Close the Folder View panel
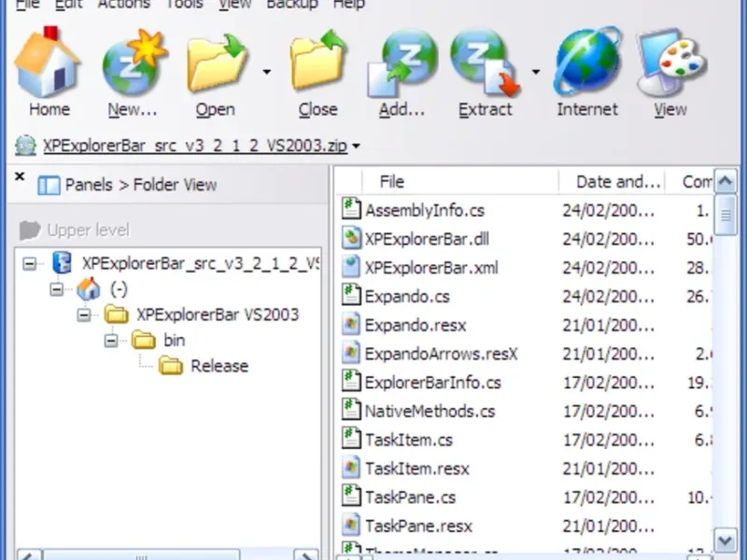The width and height of the screenshot is (747, 560). [x=20, y=176]
